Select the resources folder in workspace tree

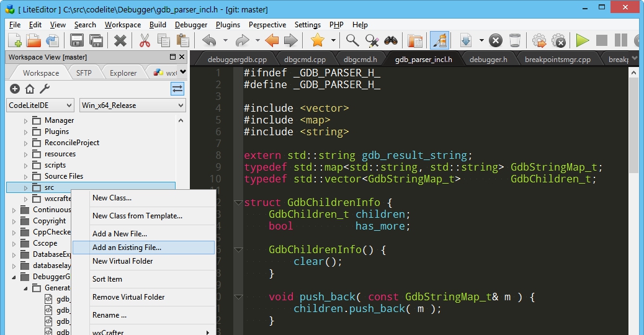pyautogui.click(x=60, y=154)
